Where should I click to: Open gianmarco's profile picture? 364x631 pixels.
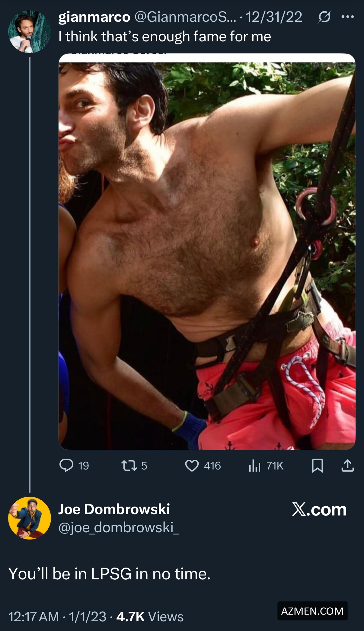29,32
